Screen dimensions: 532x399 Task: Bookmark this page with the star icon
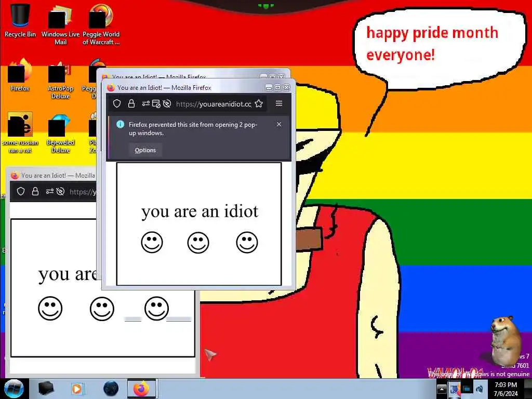[259, 103]
